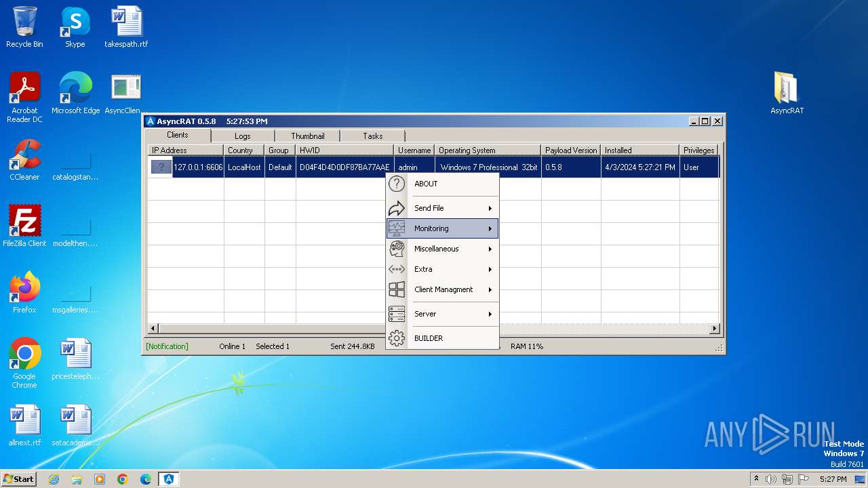Image resolution: width=868 pixels, height=488 pixels.
Task: Switch to the Tasks tab
Action: [372, 136]
